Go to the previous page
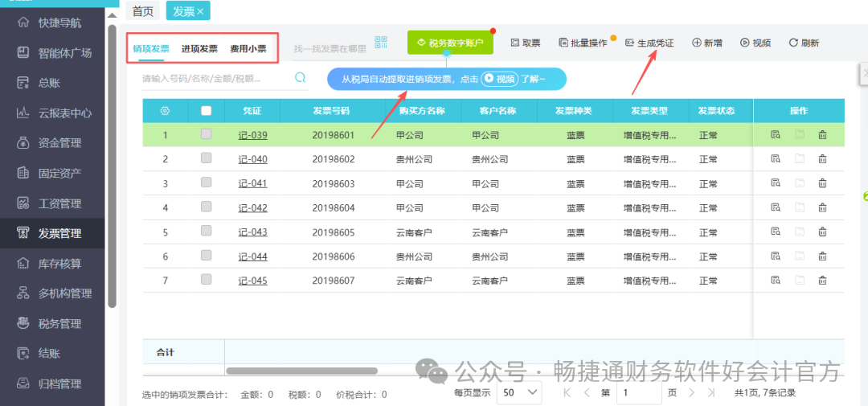The image size is (868, 406). tap(587, 392)
